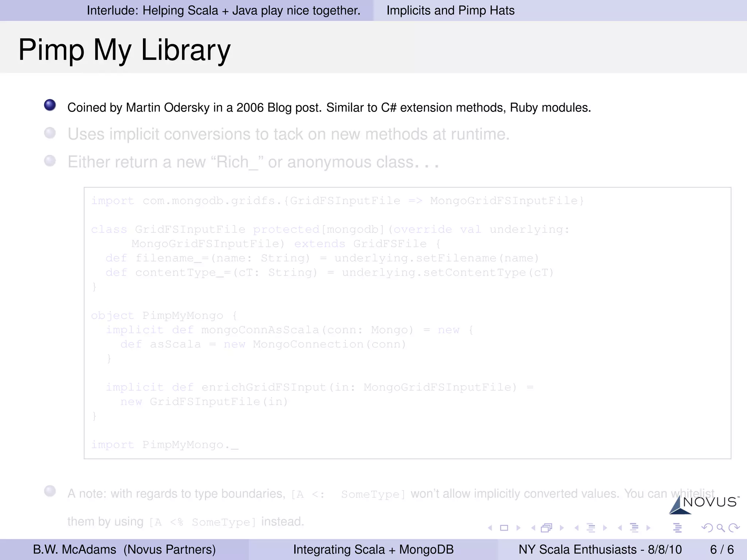Open section 'Interlude: Helping Scala + Java play nice together.'

(x=224, y=10)
